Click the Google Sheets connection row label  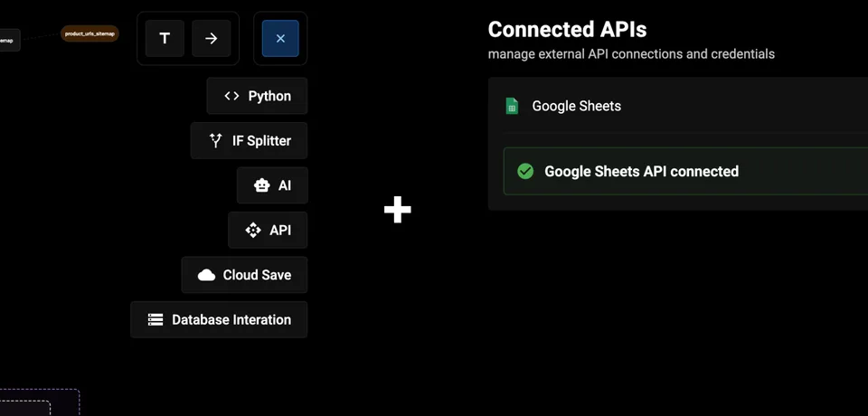[576, 106]
